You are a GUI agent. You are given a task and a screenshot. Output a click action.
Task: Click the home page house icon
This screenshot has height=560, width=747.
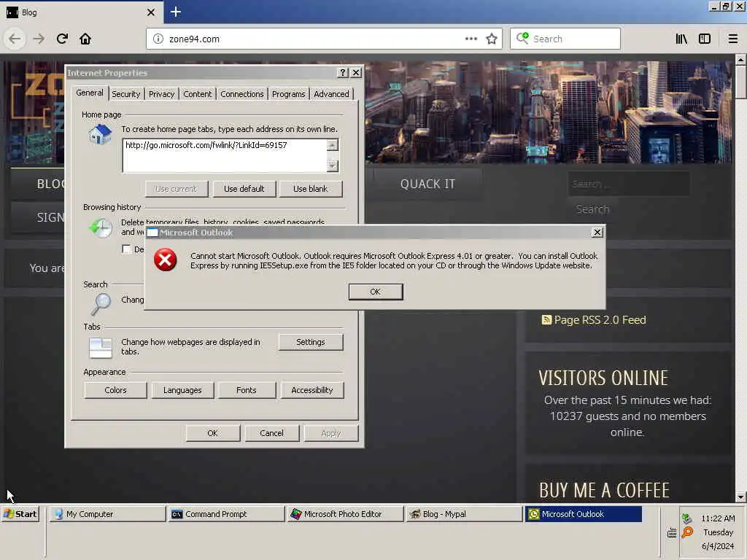101,135
